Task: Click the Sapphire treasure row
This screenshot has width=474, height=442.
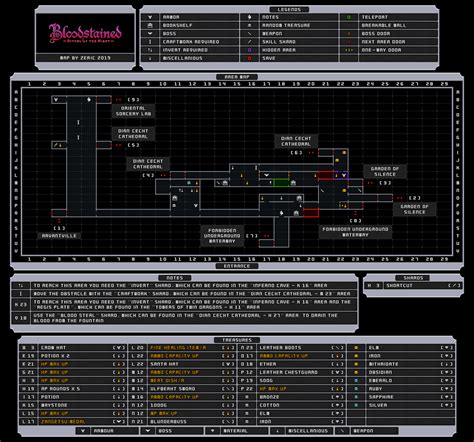Action: click(x=401, y=397)
